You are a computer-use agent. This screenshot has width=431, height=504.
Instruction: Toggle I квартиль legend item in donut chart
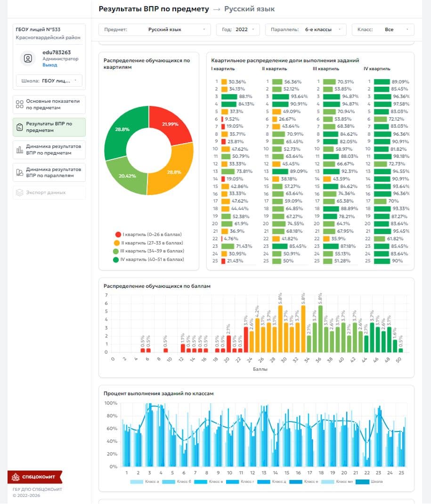pyautogui.click(x=148, y=235)
